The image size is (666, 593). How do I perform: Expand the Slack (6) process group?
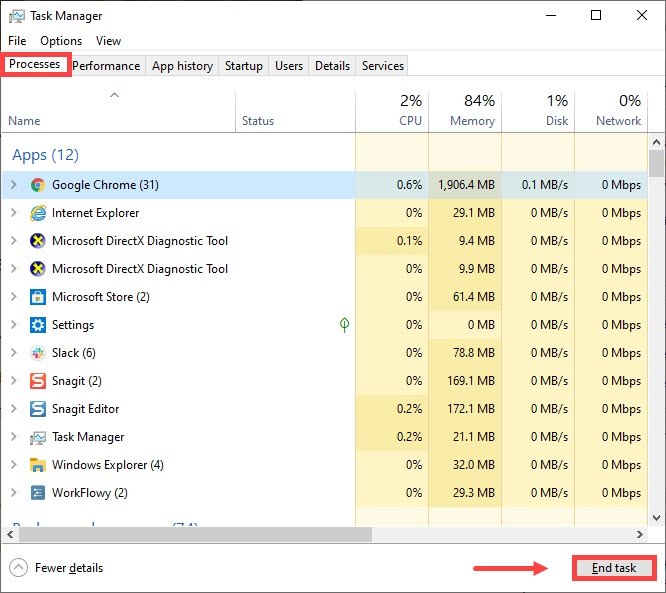(x=14, y=353)
